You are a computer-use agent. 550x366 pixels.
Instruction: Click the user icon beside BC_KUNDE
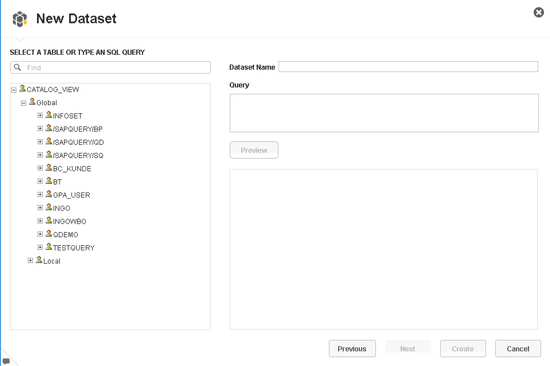coord(49,167)
